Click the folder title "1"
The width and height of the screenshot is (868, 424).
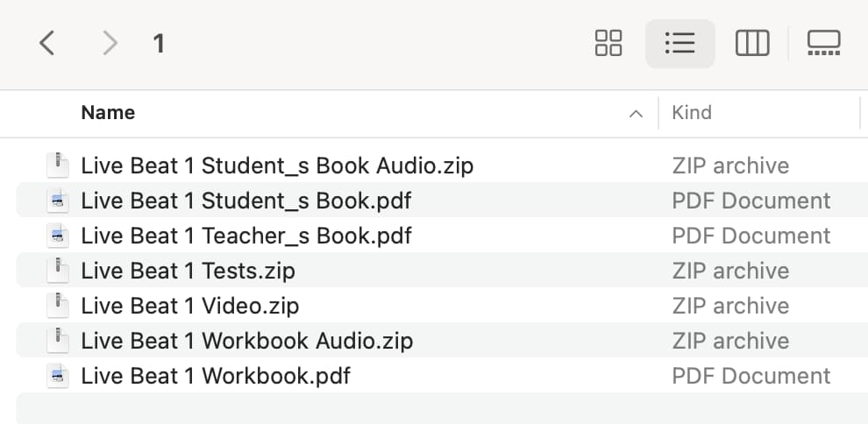[159, 44]
